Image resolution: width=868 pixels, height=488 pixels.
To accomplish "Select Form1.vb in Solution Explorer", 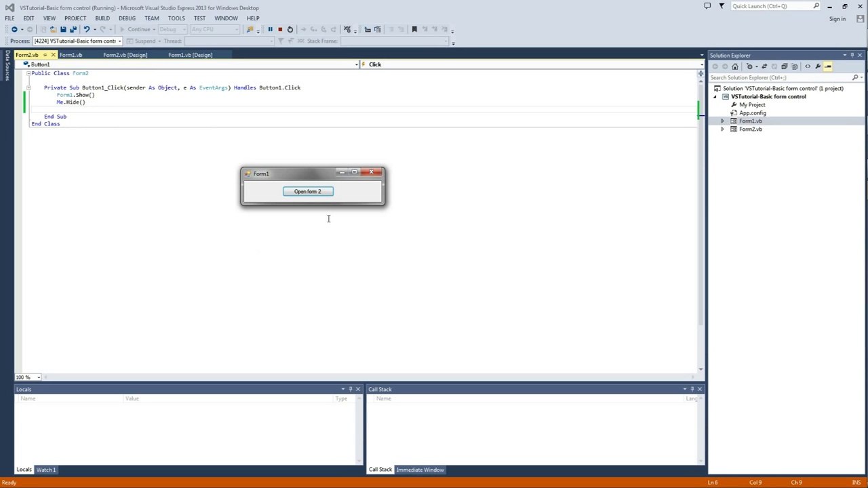I will coord(751,121).
